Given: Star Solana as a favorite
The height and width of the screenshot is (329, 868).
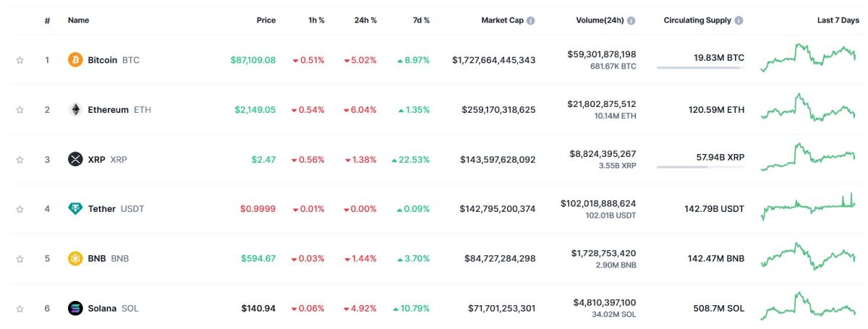Looking at the screenshot, I should (x=20, y=308).
